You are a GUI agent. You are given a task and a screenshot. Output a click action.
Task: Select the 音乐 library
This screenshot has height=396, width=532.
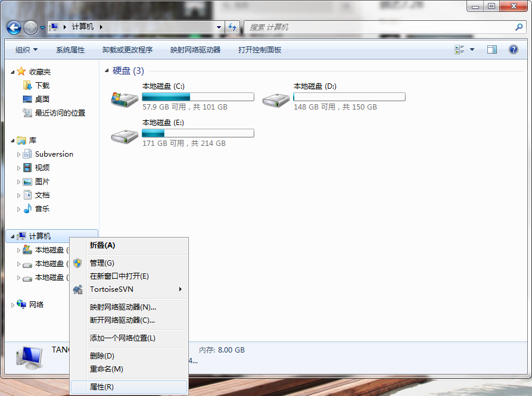pos(42,208)
